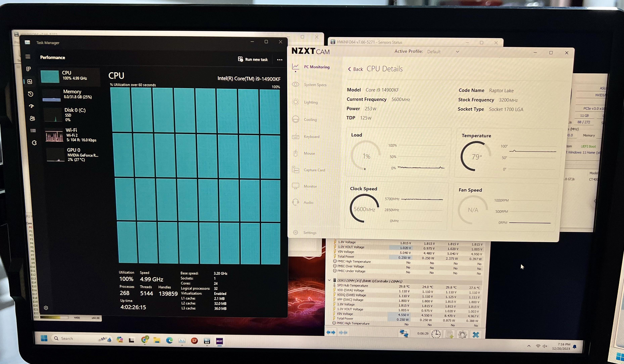Viewport: 624px width, 364px height.
Task: Collapse the DDR5 DIMM [#3] sensor group
Action: (x=329, y=280)
